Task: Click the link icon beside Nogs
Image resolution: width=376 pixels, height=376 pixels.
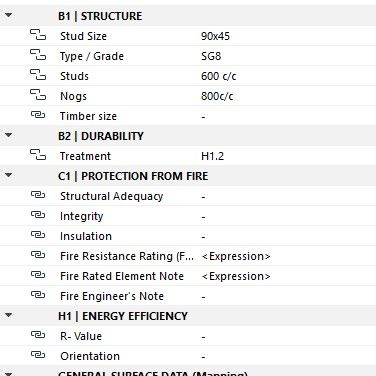Action: click(x=38, y=95)
